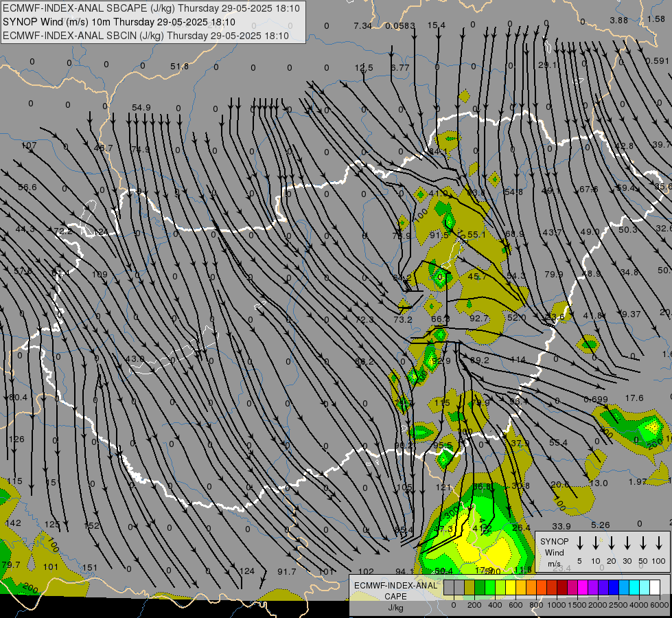Pick the white swatch at scale end
This screenshot has width=672, height=618.
(x=654, y=588)
